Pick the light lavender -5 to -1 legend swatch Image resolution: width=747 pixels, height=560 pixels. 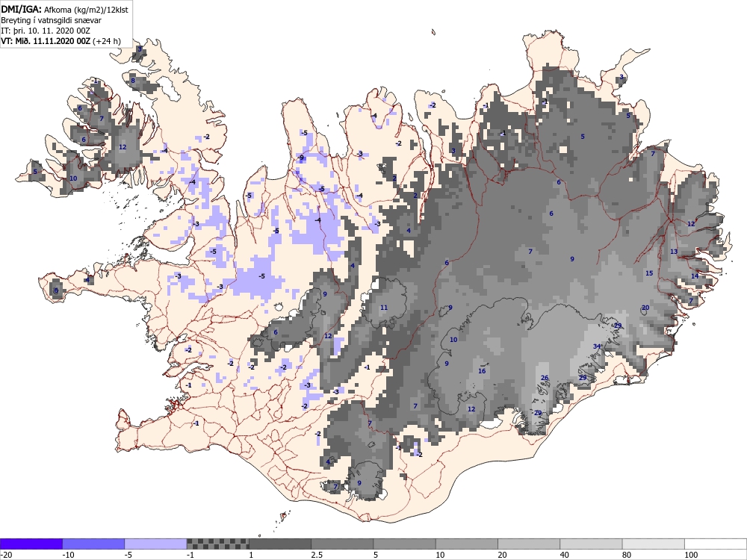(x=156, y=544)
